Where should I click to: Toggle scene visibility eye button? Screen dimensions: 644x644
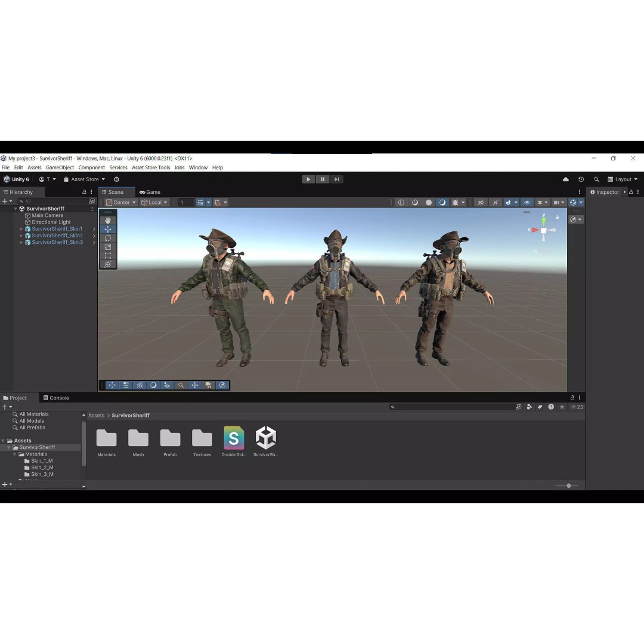(x=527, y=203)
